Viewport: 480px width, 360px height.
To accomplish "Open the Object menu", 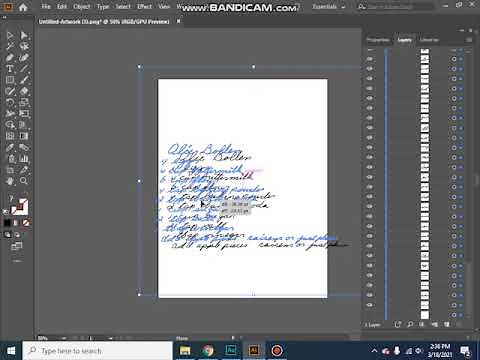I will (82, 6).
